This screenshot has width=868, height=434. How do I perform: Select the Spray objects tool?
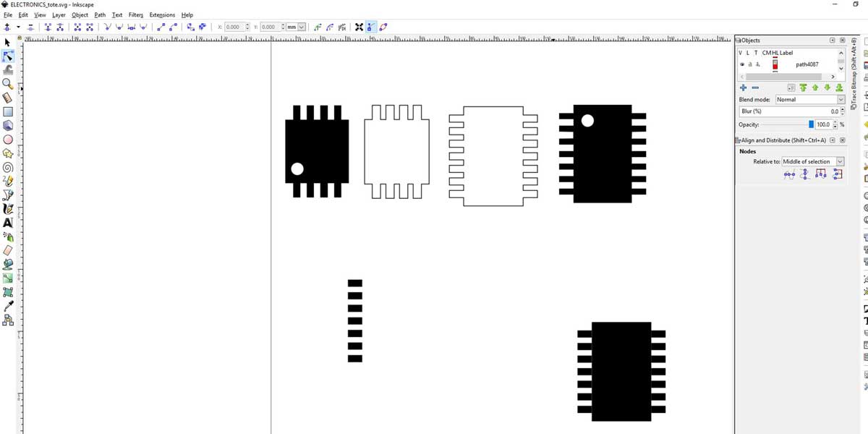(x=8, y=237)
